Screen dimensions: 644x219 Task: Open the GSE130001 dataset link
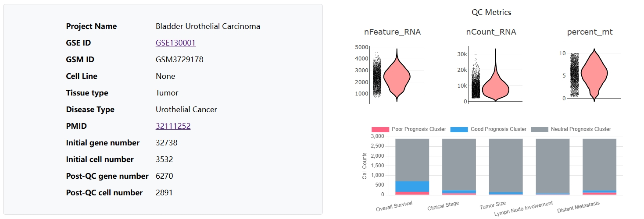click(175, 43)
